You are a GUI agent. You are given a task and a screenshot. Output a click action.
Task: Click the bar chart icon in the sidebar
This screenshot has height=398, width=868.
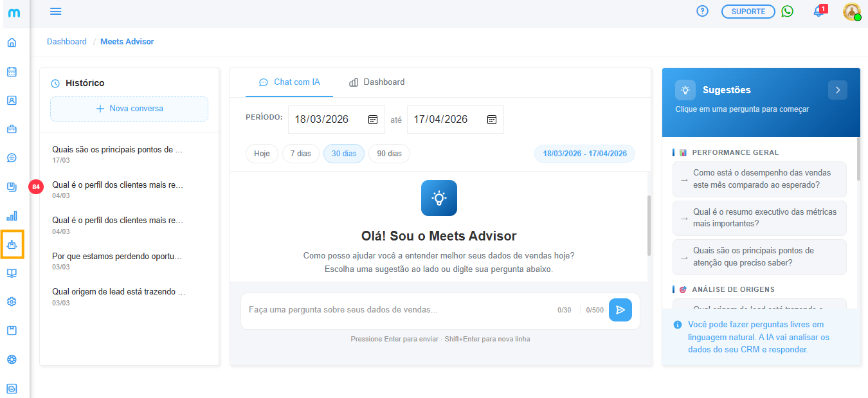coord(12,215)
